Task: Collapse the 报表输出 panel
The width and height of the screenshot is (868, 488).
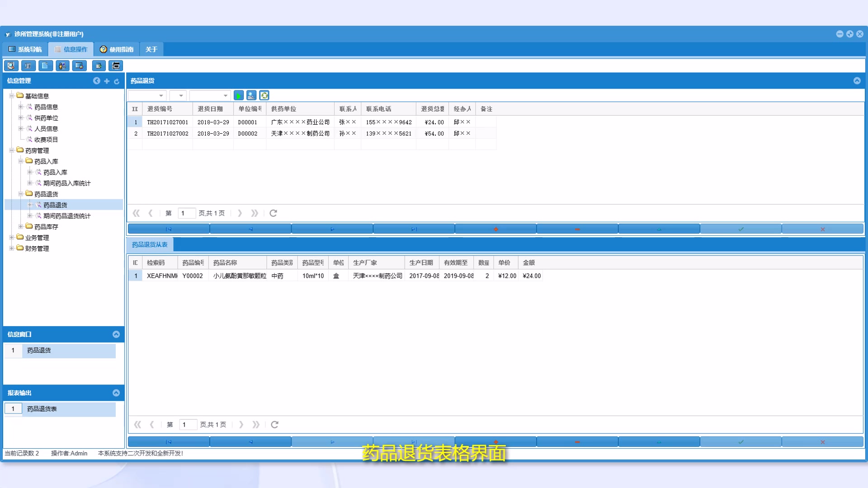Action: tap(116, 393)
